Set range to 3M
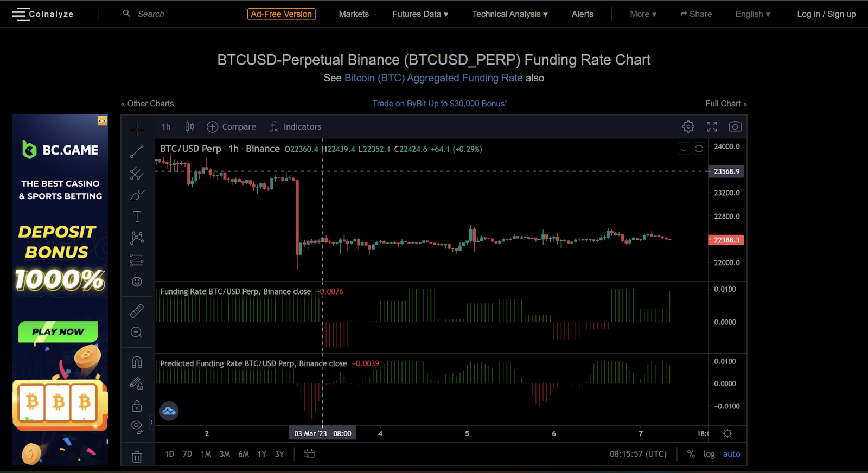 [225, 454]
